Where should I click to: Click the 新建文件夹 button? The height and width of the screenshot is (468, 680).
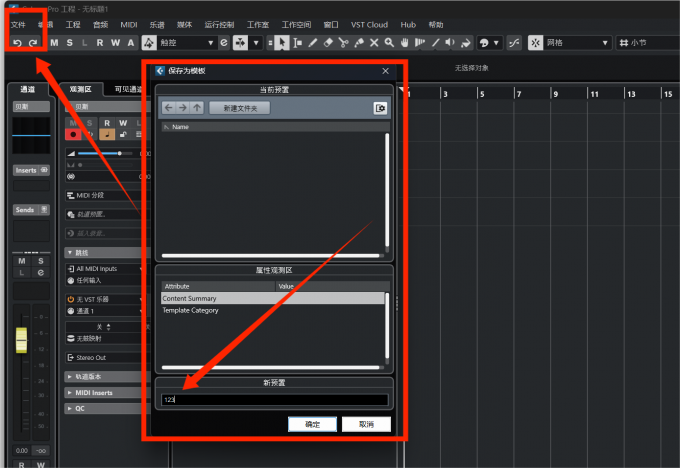pos(240,108)
